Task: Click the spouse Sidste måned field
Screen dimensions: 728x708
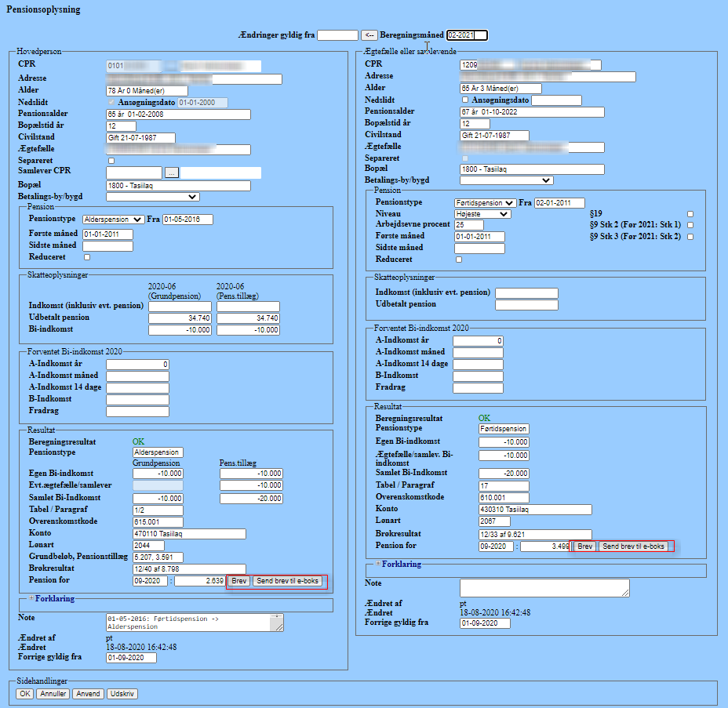Action: click(479, 249)
